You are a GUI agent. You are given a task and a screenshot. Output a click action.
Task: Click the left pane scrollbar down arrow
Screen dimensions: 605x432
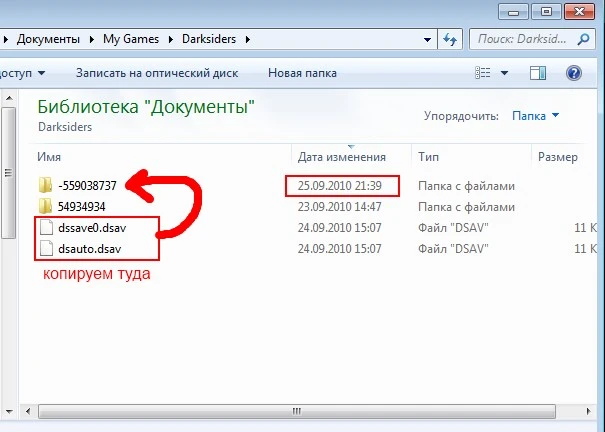coord(9,411)
